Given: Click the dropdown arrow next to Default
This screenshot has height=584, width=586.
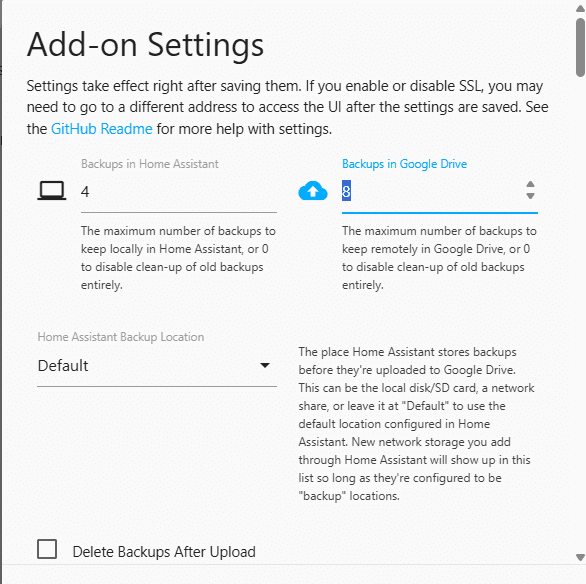Looking at the screenshot, I should (x=265, y=365).
